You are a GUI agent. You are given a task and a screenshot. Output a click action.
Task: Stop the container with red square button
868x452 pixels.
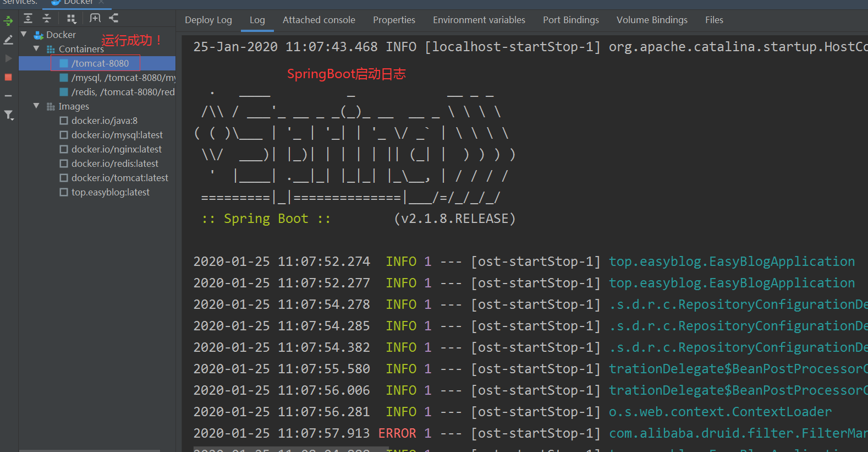click(8, 77)
